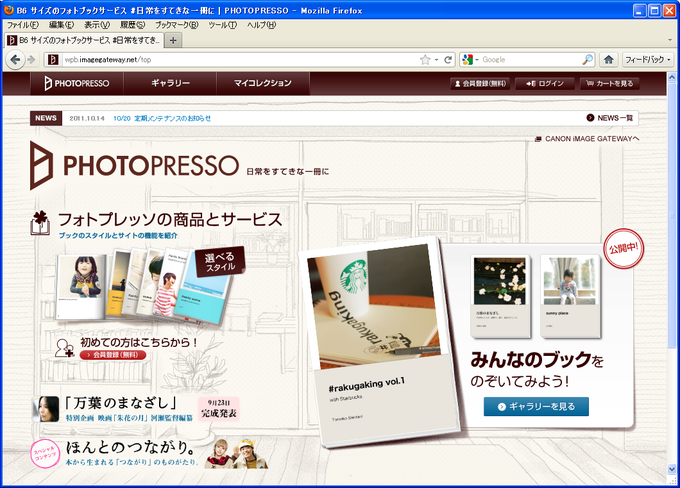The height and width of the screenshot is (488, 680).
Task: Click the 9月23日 完成発表 label
Action: pyautogui.click(x=219, y=409)
